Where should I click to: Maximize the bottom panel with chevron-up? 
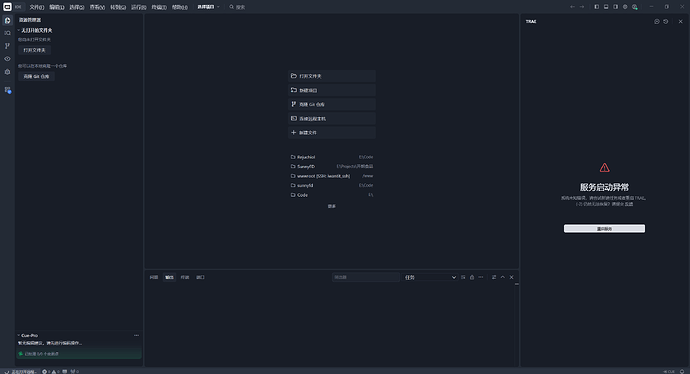pyautogui.click(x=503, y=277)
